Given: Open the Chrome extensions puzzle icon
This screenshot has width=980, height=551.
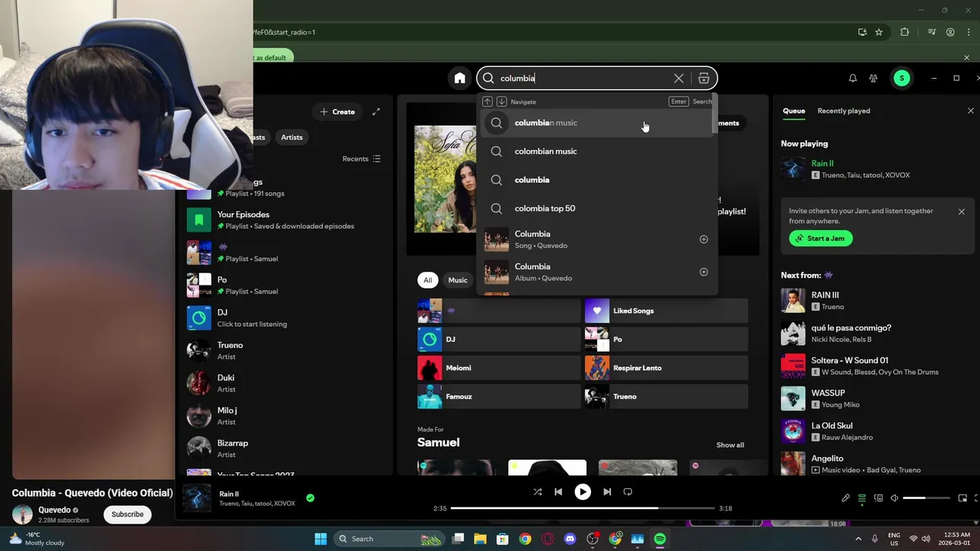Looking at the screenshot, I should 904,32.
